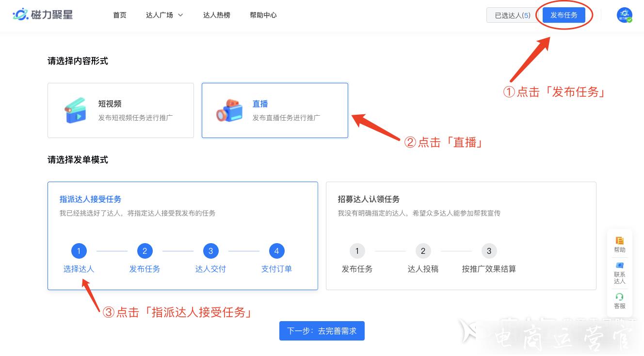Click 我没有明确指定的达人 description line
644x356 pixels.
click(419, 213)
